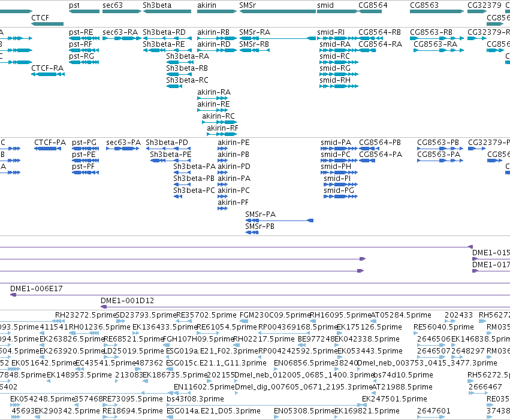Click protein pst-PG
Image resolution: width=510 pixels, height=420 pixels.
[x=85, y=149]
